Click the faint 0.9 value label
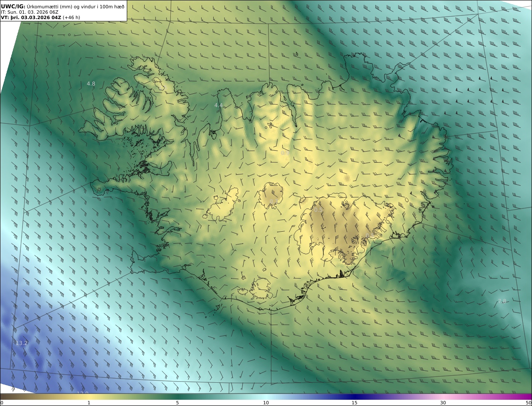This screenshot has width=532, height=406. pos(286,153)
